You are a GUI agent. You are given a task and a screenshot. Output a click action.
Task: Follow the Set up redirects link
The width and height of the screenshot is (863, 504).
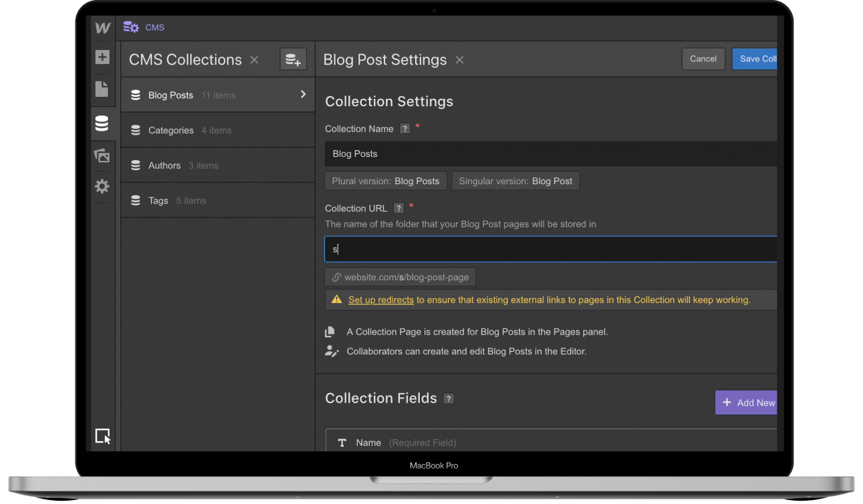click(x=380, y=300)
